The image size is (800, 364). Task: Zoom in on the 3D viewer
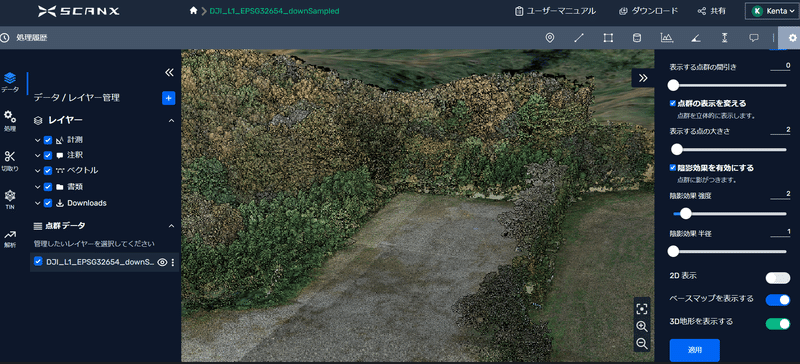[x=642, y=326]
